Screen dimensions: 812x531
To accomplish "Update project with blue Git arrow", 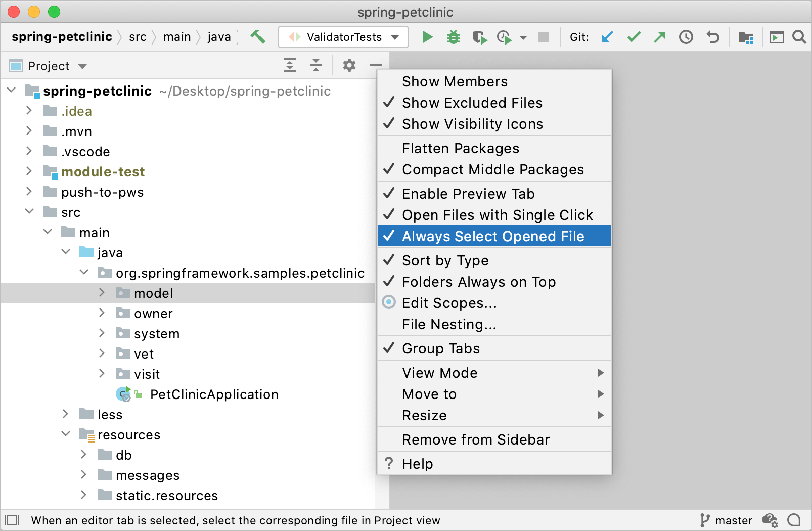I will [x=607, y=37].
